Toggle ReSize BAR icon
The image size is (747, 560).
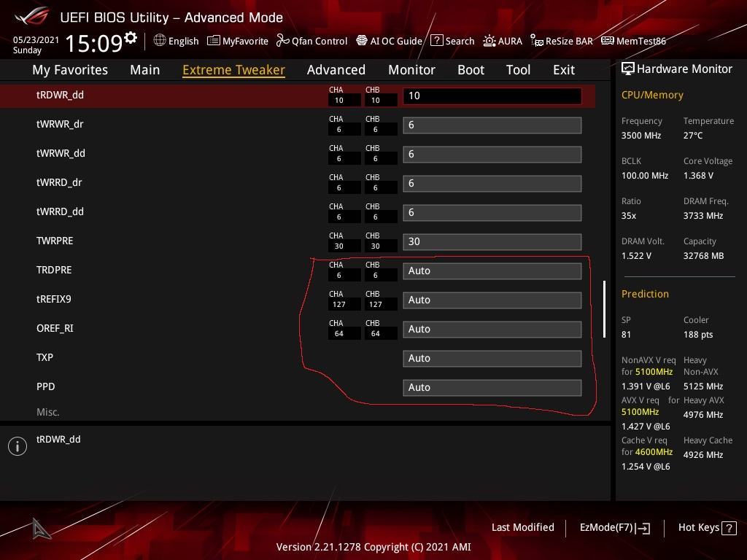[537, 41]
